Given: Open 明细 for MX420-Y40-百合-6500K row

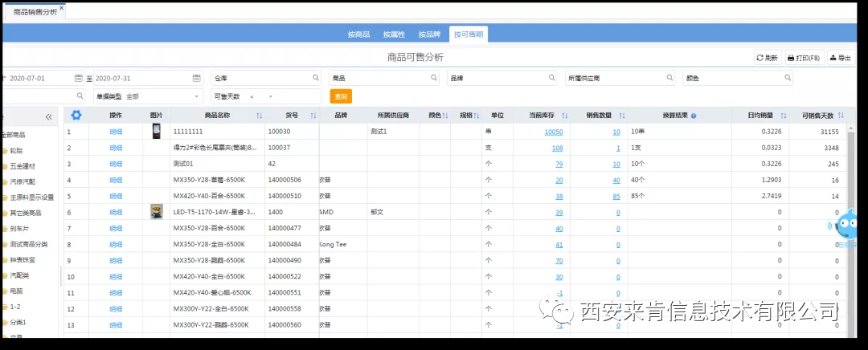Looking at the screenshot, I should (116, 197).
